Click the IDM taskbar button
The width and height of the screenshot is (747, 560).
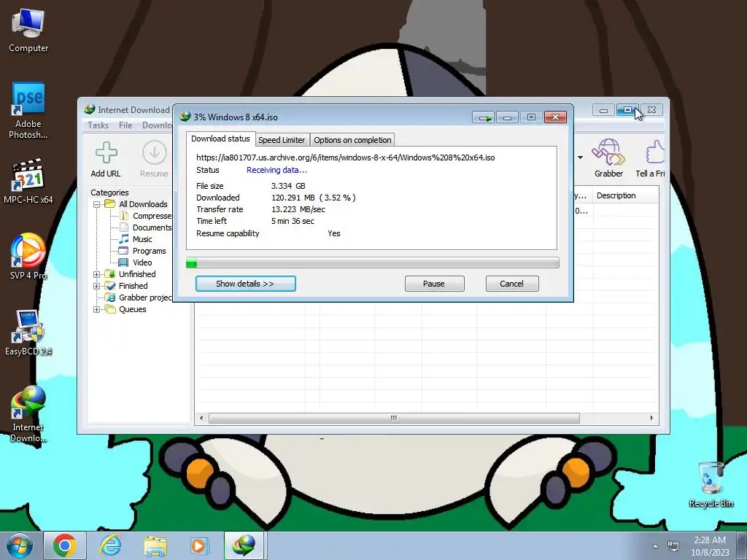click(244, 545)
